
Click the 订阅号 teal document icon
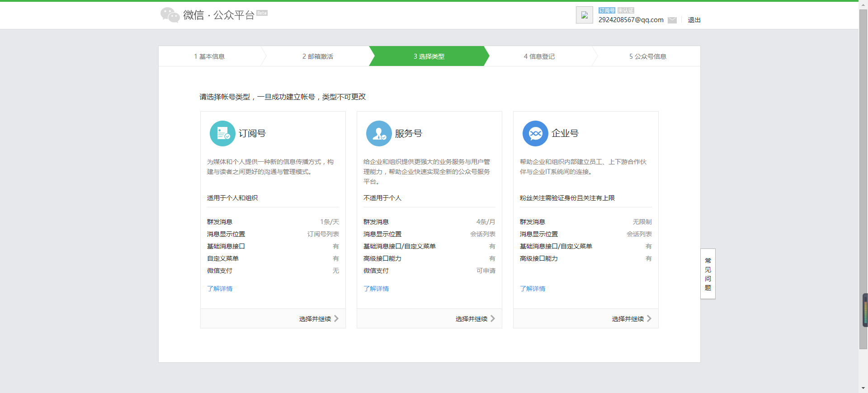(222, 133)
